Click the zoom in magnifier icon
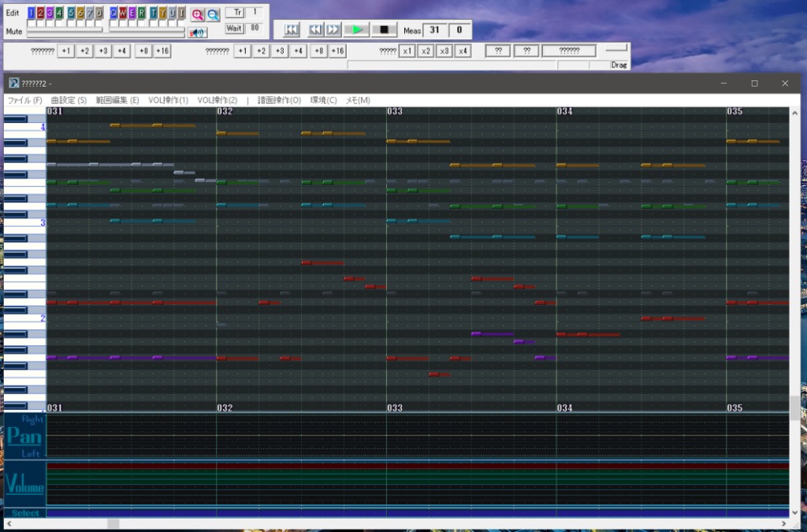Viewport: 807px width, 532px height. [x=198, y=14]
